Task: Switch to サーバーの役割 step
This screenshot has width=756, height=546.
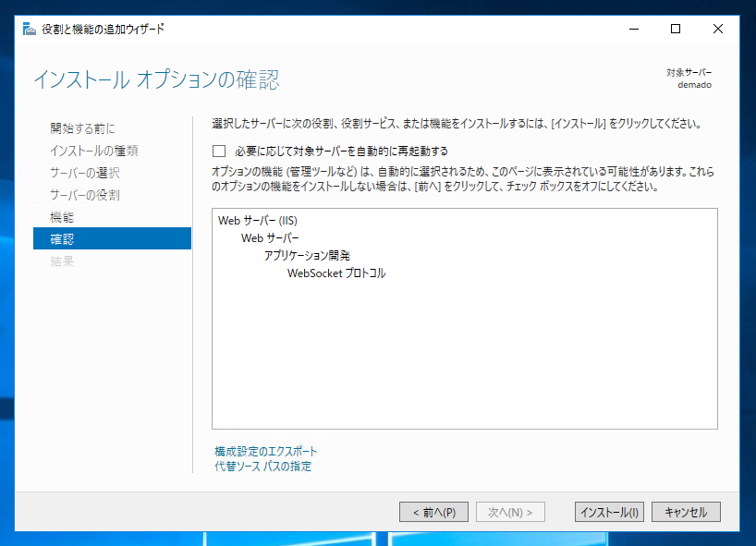Action: (x=85, y=195)
